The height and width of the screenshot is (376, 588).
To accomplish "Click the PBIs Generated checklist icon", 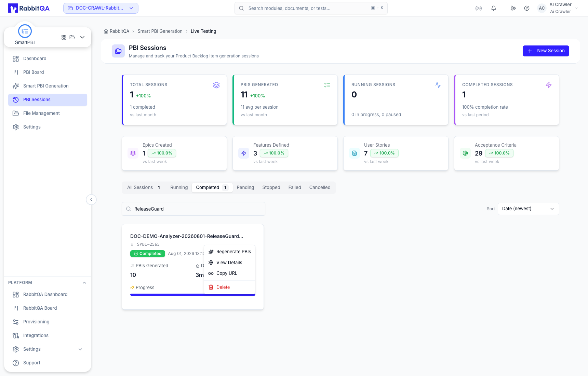I will [x=327, y=85].
